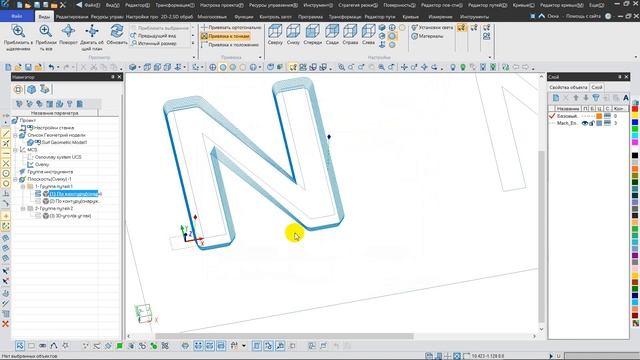The height and width of the screenshot is (360, 640).
Task: Toggle snap to position (Привязка к положению)
Action: coord(230,44)
